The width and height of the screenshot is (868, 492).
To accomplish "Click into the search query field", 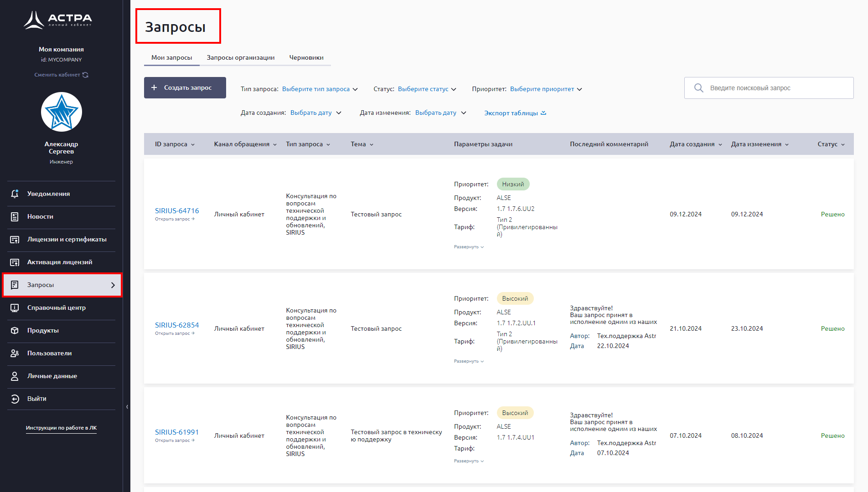I will pyautogui.click(x=775, y=88).
